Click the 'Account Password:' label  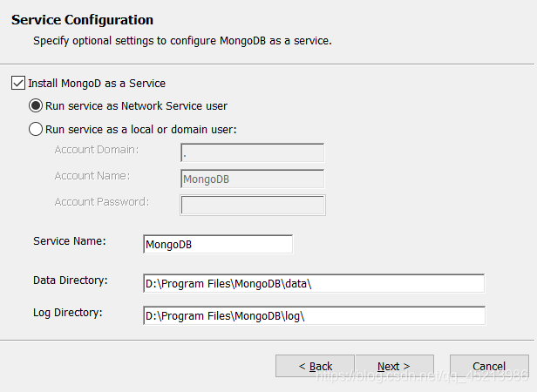point(102,201)
